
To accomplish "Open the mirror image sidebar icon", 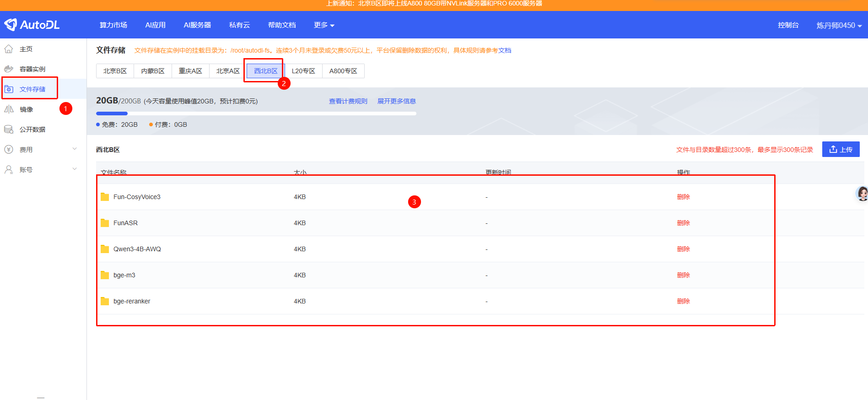I will (9, 109).
